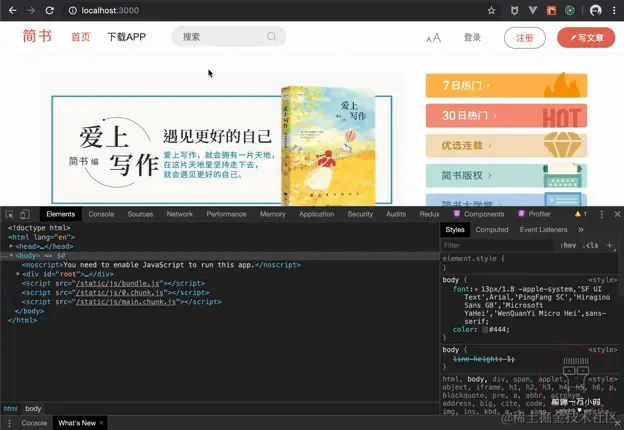Open the 30日热门 board banner
Screen dimensions: 624x430
click(506, 115)
